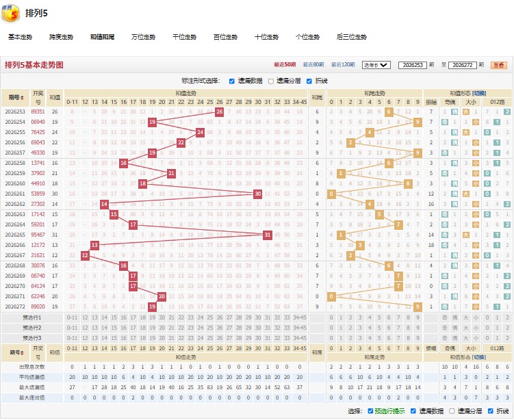Toggle the 预选行提示 checkbox
Screen dimensions: 514x420
(370, 411)
